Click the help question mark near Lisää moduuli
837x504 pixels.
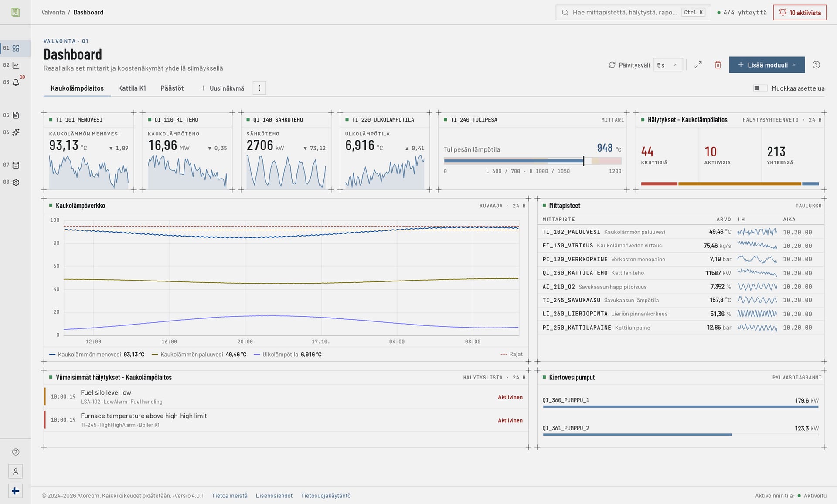pyautogui.click(x=817, y=65)
